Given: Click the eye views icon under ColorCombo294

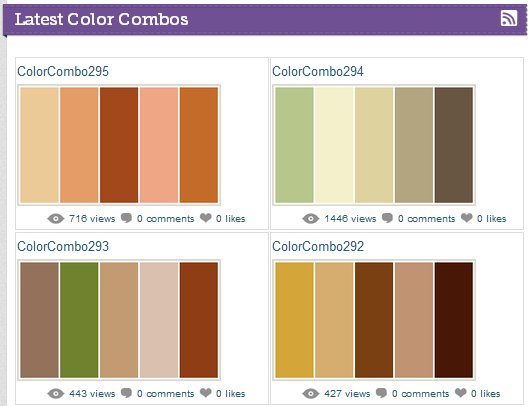Looking at the screenshot, I should 311,219.
